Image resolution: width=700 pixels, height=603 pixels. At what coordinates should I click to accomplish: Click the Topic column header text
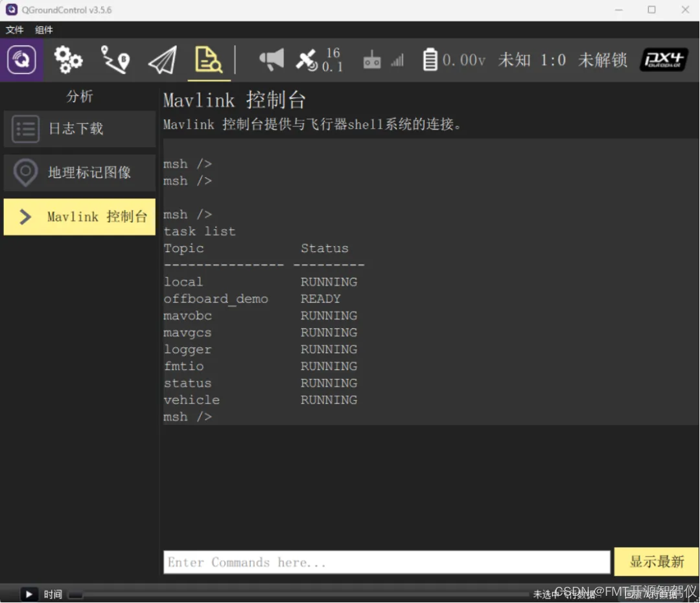tap(183, 249)
